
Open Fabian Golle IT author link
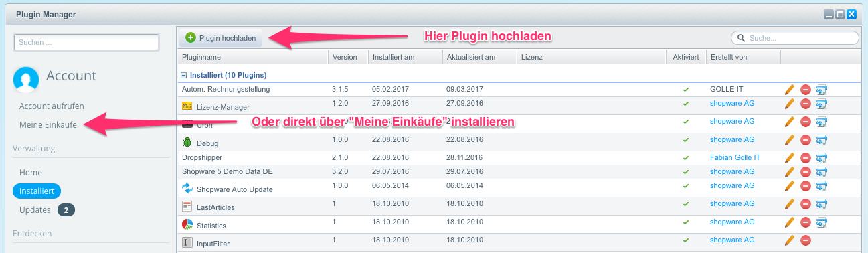(735, 157)
